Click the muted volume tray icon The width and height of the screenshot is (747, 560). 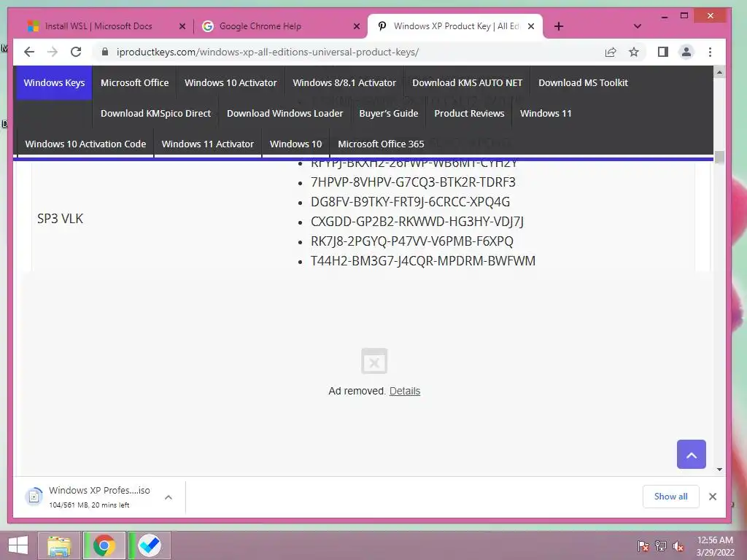[678, 546]
